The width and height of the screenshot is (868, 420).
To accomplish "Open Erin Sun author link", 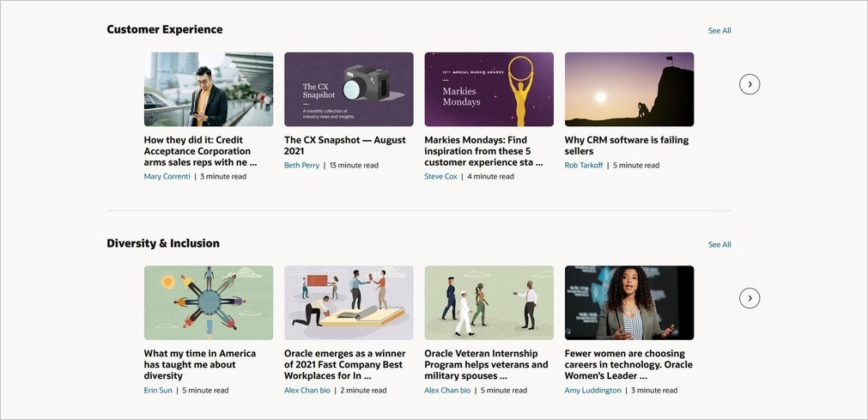I will pyautogui.click(x=158, y=391).
